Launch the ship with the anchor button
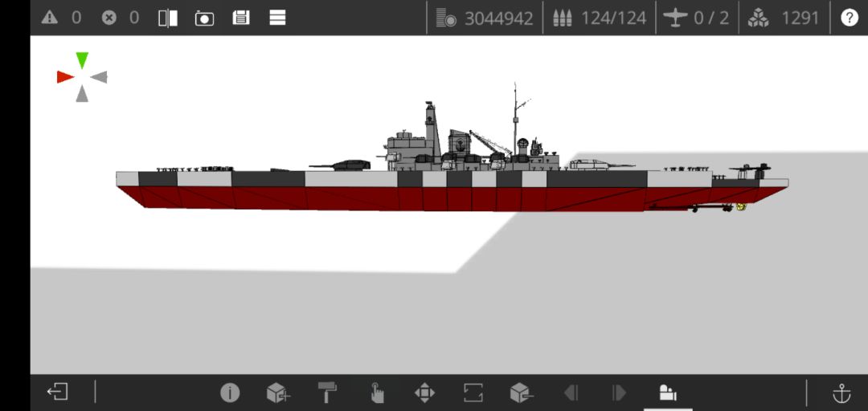 coord(841,393)
